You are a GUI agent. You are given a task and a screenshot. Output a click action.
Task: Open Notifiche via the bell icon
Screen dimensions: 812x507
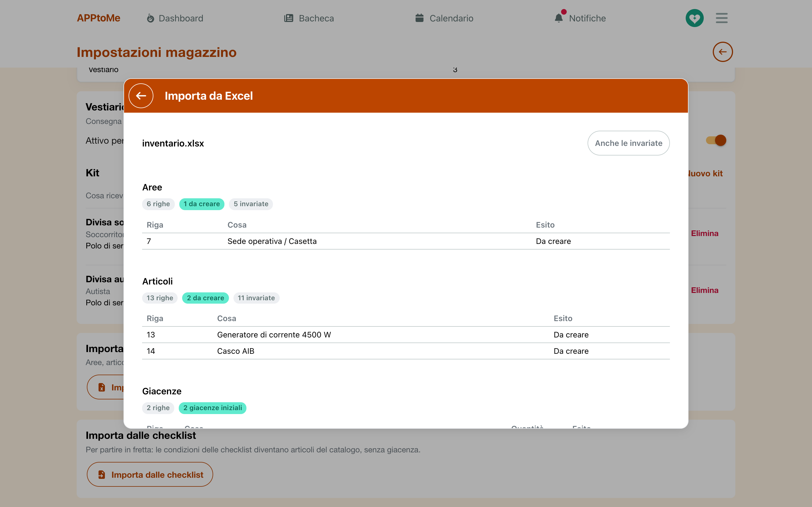(x=559, y=18)
